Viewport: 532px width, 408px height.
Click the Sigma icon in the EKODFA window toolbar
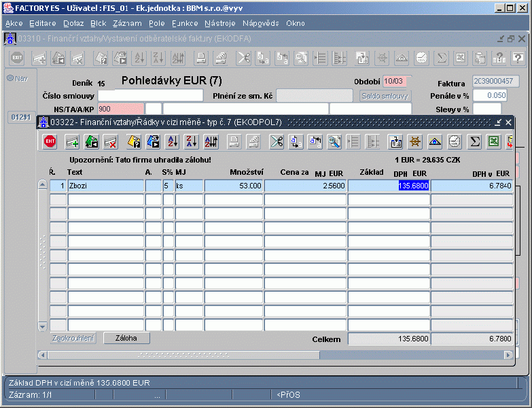pos(442,58)
